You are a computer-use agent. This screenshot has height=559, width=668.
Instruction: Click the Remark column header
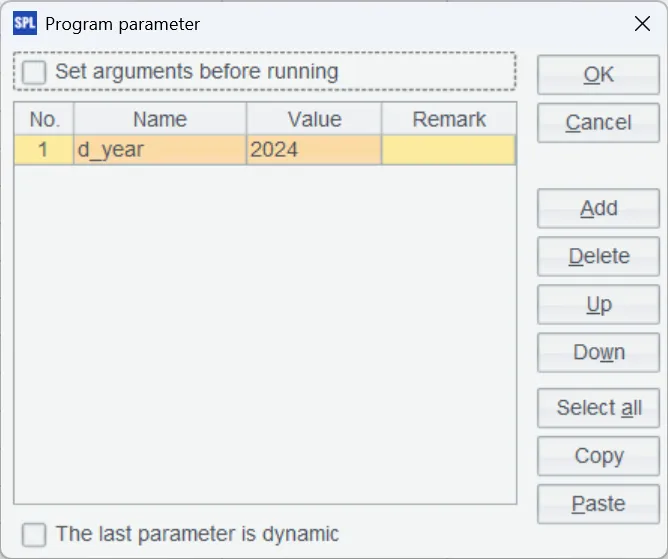449,119
